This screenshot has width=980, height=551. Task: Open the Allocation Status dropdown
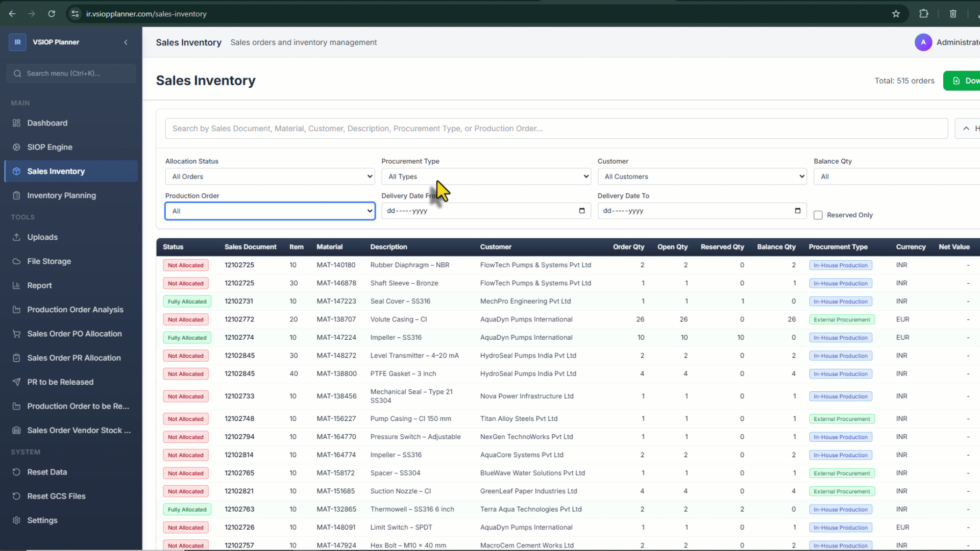pyautogui.click(x=269, y=177)
